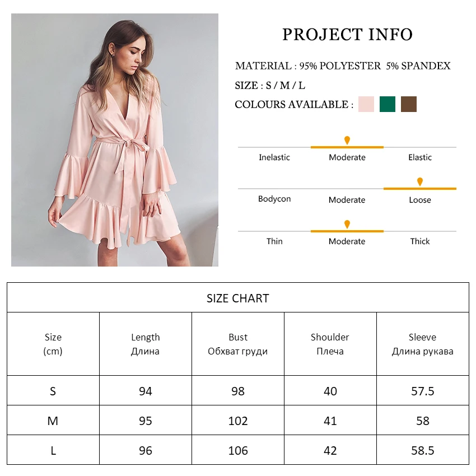Choose the brown colour swatch

(x=409, y=104)
